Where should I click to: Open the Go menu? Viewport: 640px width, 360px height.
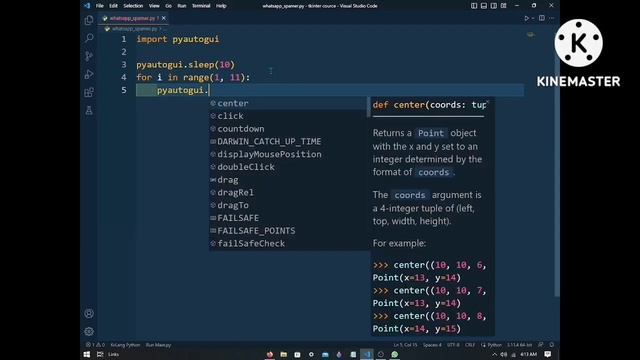click(169, 6)
